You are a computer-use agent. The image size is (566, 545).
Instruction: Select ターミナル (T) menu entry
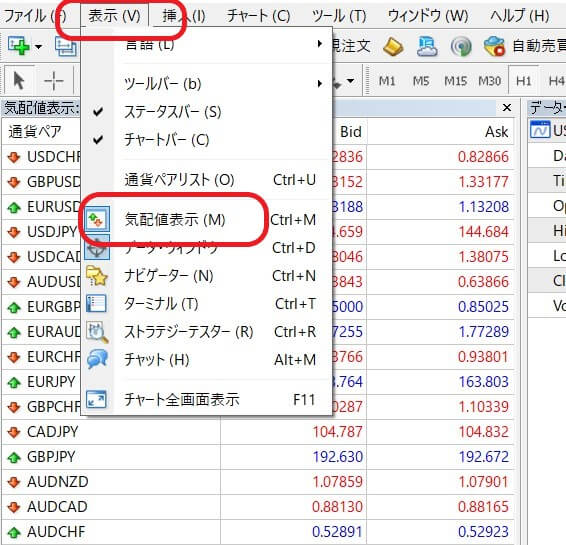206,304
